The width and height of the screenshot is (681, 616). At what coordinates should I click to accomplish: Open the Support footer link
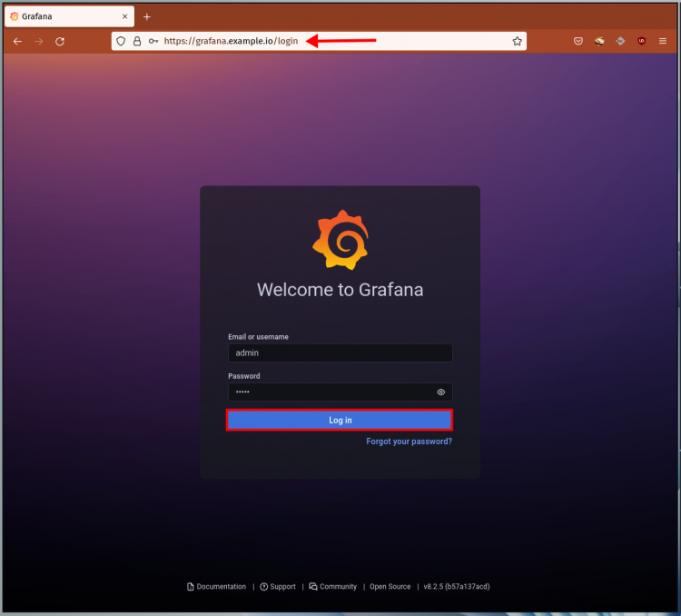[x=278, y=586]
